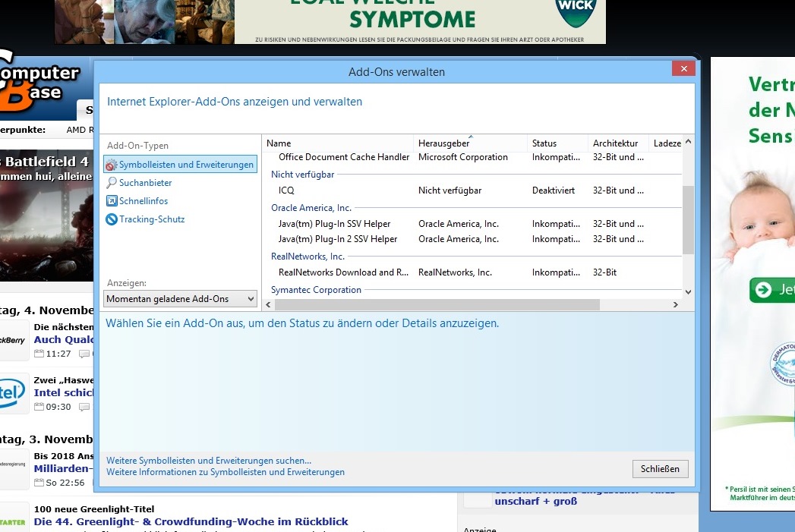Image resolution: width=795 pixels, height=532 pixels.
Task: Open the Suchanbieter category
Action: [x=146, y=183]
